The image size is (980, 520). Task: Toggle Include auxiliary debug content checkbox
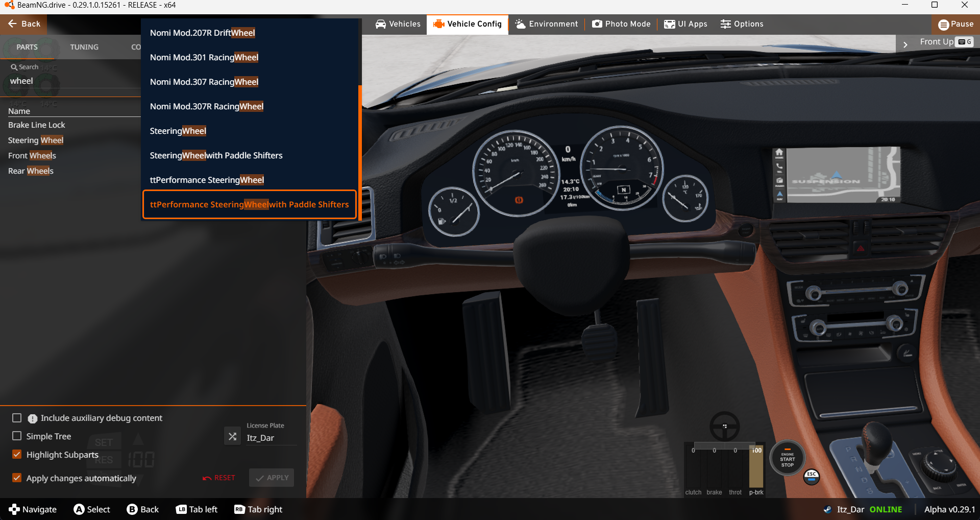[17, 418]
